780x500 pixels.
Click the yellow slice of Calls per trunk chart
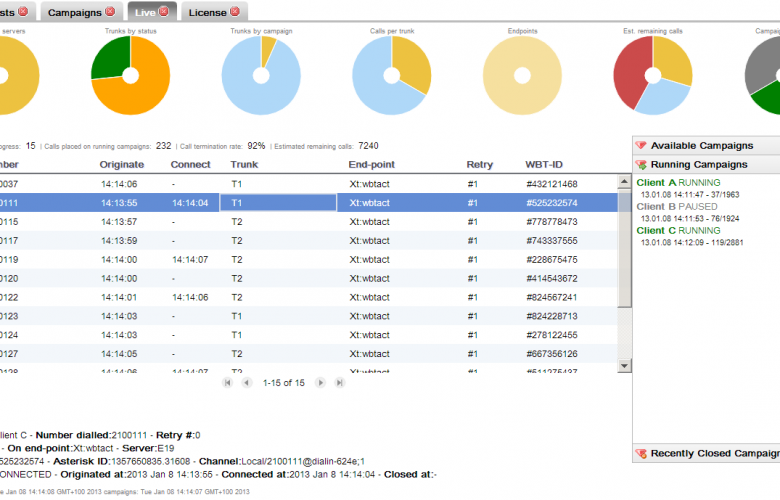coord(412,63)
